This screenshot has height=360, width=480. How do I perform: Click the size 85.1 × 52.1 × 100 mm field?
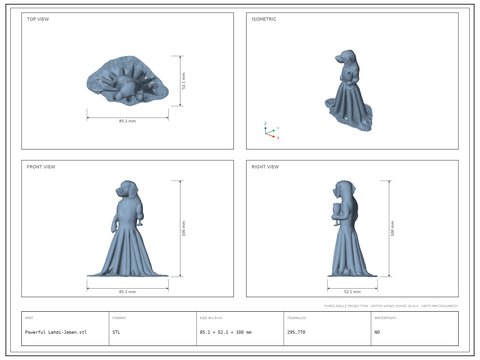[x=226, y=332]
